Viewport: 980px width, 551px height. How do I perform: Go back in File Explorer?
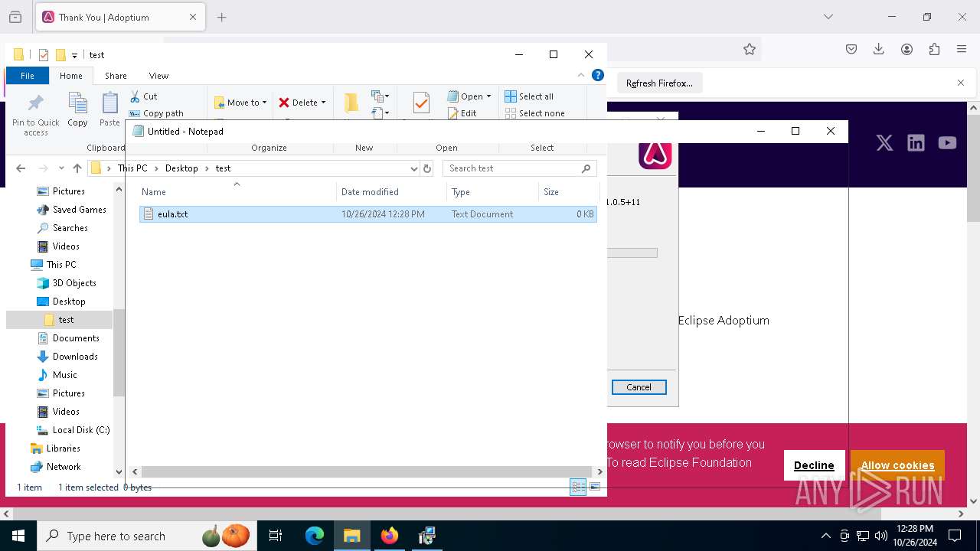pyautogui.click(x=21, y=168)
